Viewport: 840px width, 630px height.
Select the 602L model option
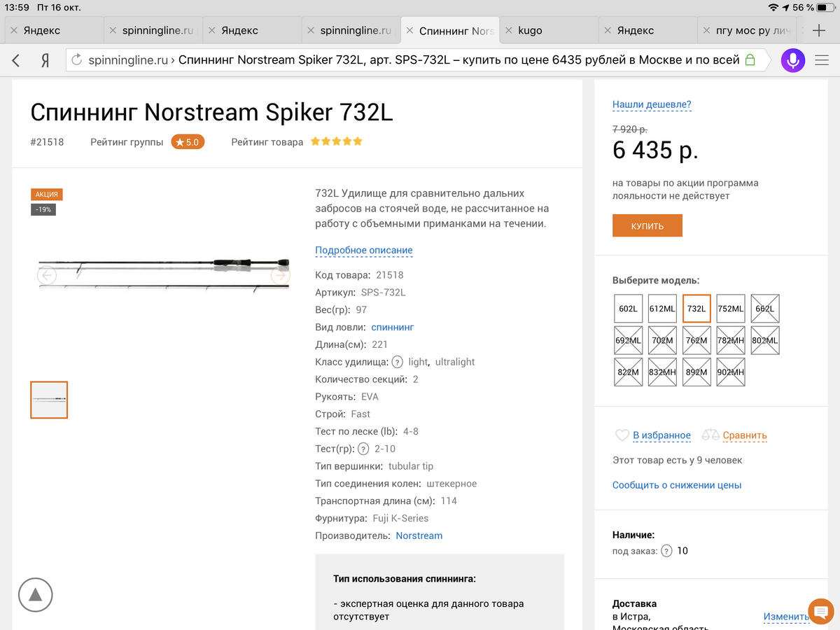pyautogui.click(x=628, y=309)
